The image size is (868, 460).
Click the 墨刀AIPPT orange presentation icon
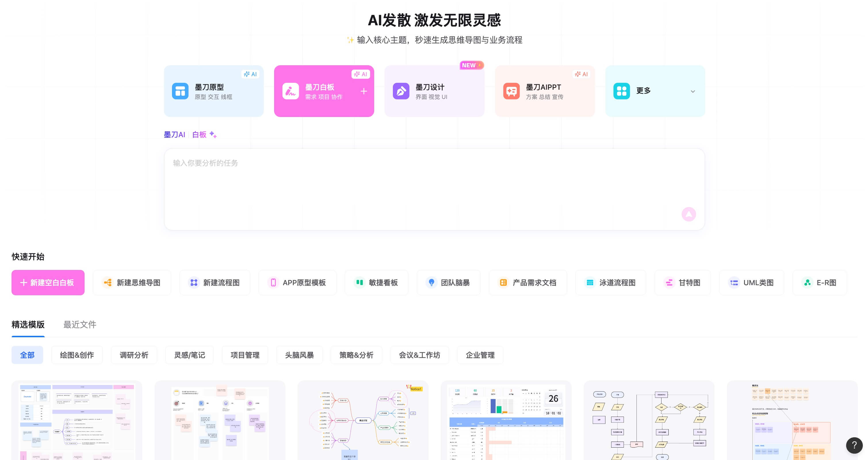click(x=511, y=91)
